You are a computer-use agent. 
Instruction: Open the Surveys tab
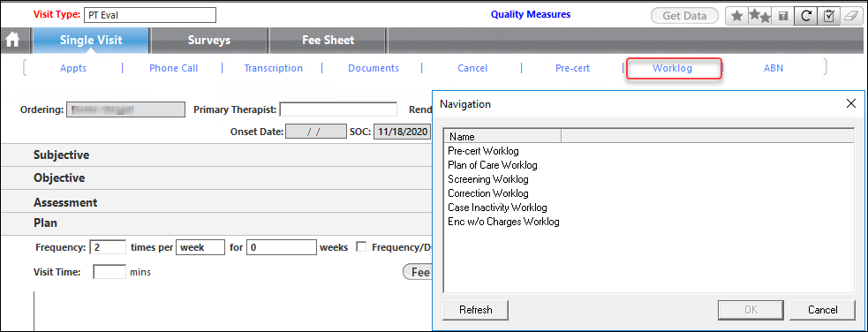(x=208, y=41)
